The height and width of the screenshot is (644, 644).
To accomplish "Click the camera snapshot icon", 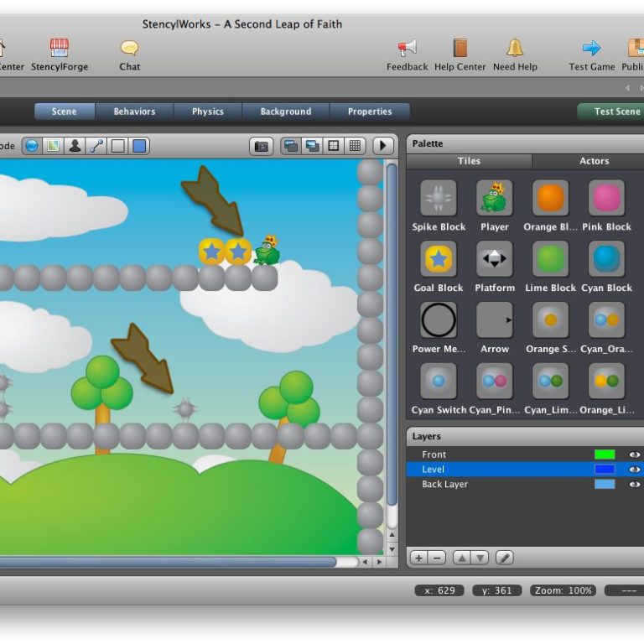I will 262,146.
